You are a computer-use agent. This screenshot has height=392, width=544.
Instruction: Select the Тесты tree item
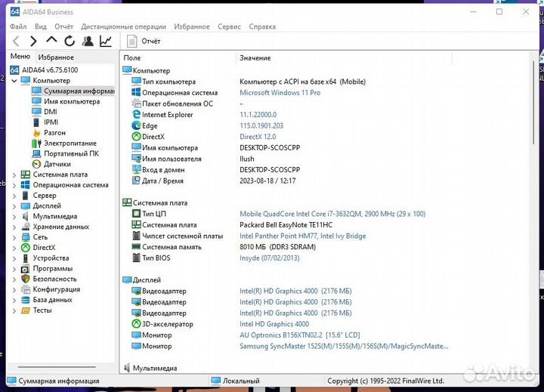point(36,310)
